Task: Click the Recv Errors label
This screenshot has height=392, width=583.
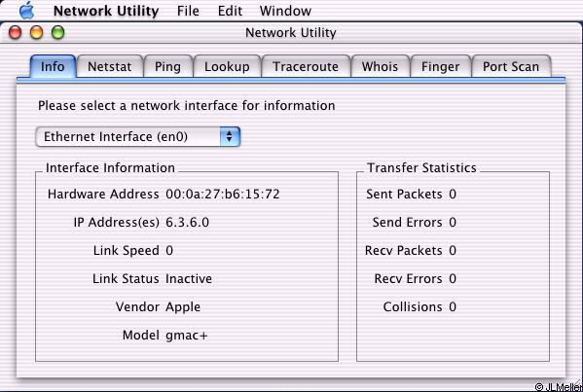Action: (408, 278)
